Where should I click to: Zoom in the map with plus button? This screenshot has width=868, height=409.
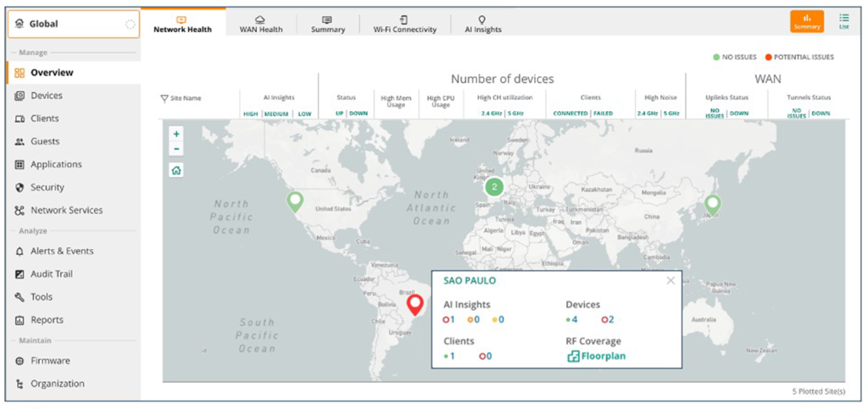point(176,134)
